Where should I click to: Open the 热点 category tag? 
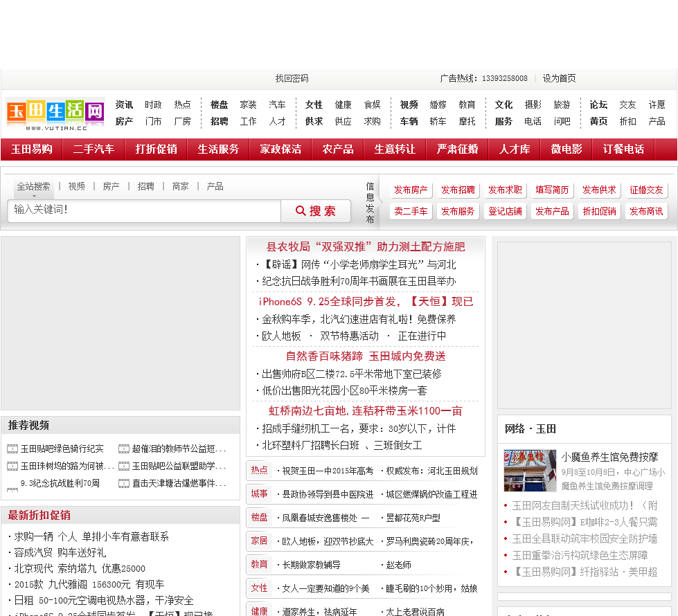click(x=260, y=471)
